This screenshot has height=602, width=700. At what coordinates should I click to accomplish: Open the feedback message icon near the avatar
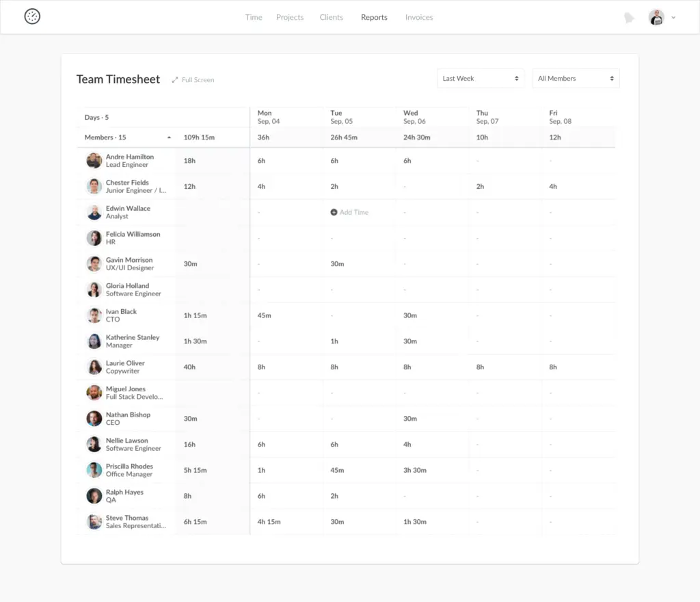tap(629, 18)
